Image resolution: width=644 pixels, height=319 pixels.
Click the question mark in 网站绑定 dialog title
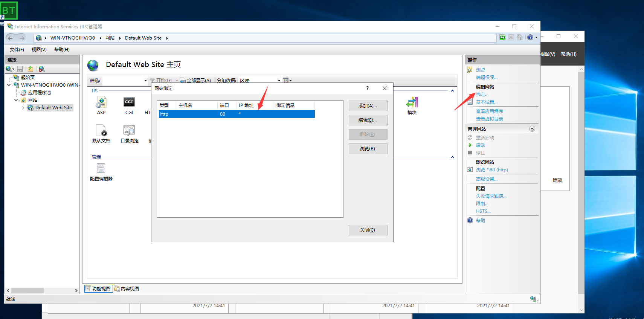pyautogui.click(x=368, y=88)
